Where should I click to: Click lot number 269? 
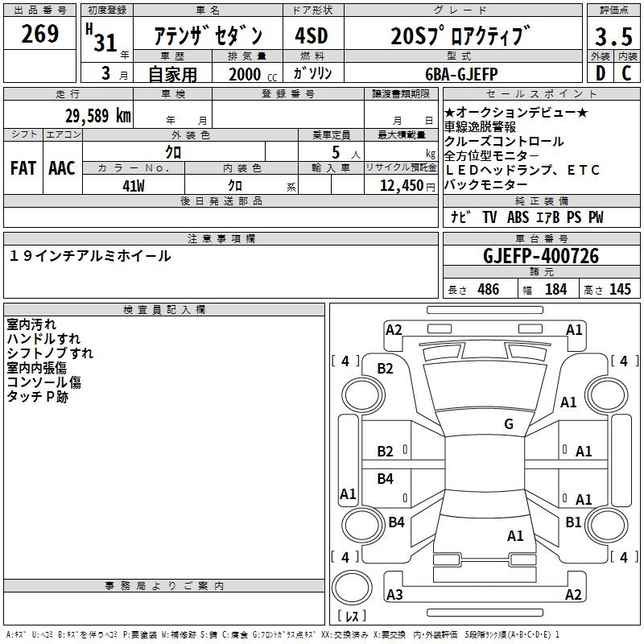click(x=39, y=34)
